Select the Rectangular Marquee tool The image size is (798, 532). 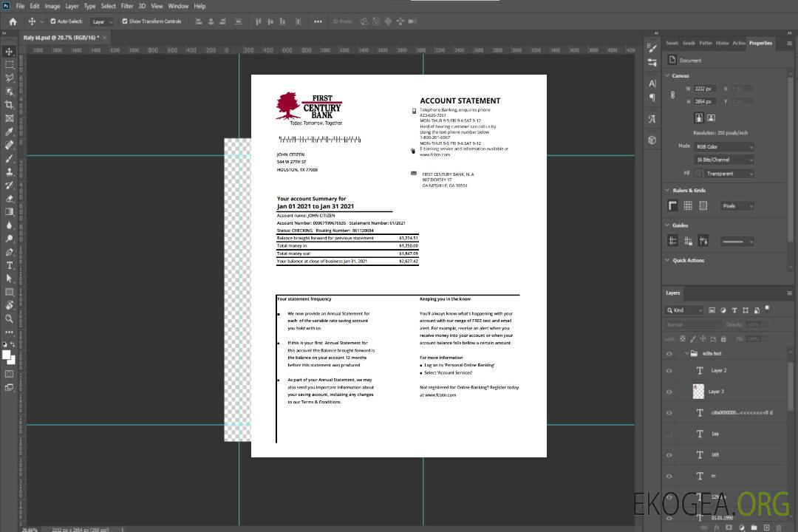coord(9,65)
